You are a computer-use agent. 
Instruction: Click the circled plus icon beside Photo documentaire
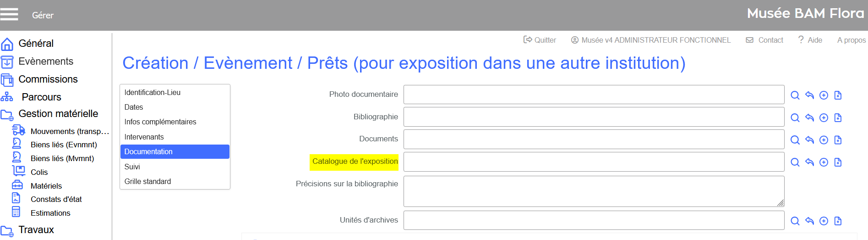point(824,95)
